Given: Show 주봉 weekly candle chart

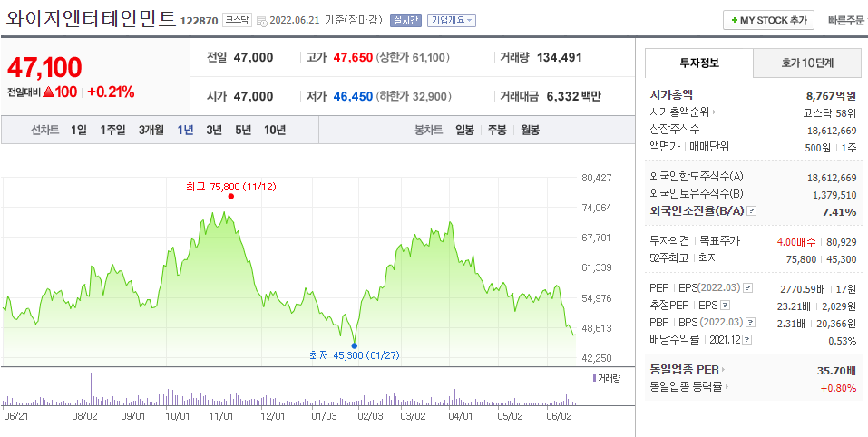Looking at the screenshot, I should [496, 131].
